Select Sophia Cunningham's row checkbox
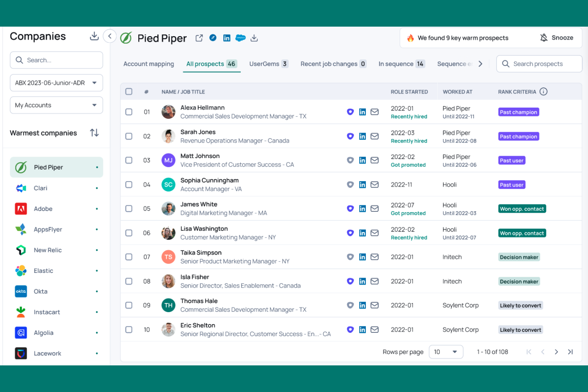Image resolution: width=588 pixels, height=392 pixels. (x=129, y=185)
